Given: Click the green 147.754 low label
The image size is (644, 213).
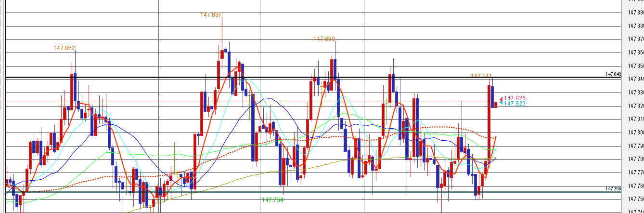Looking at the screenshot, I should coord(272,200).
